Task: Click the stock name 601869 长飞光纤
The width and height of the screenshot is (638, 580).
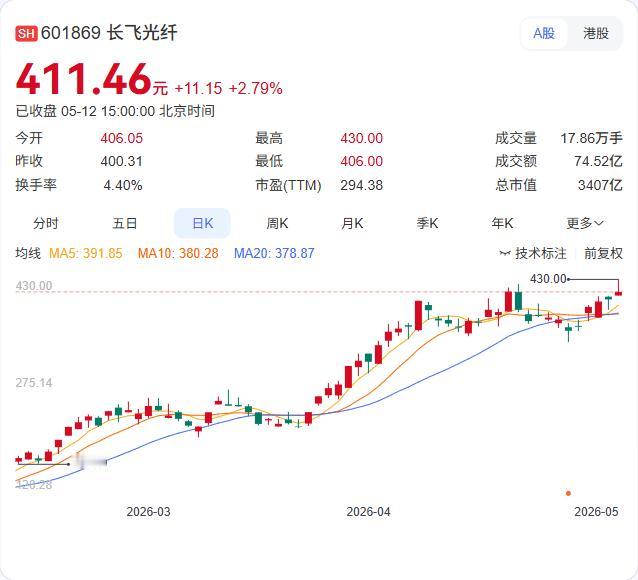Action: pos(109,33)
